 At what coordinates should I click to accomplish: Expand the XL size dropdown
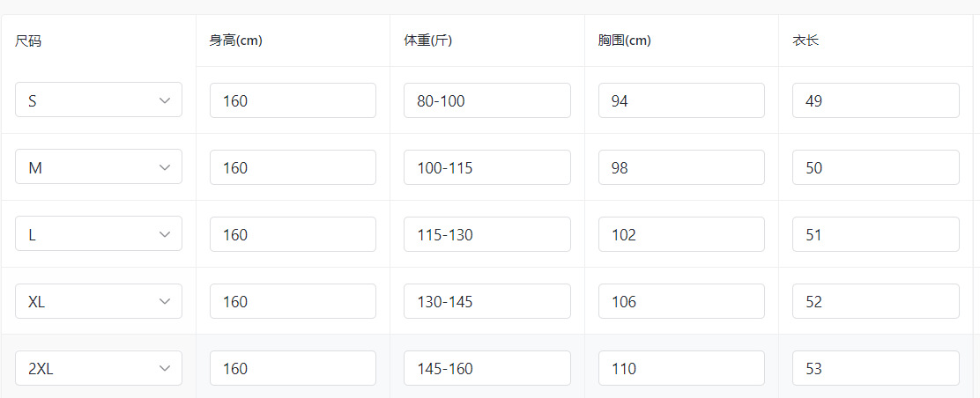[99, 301]
